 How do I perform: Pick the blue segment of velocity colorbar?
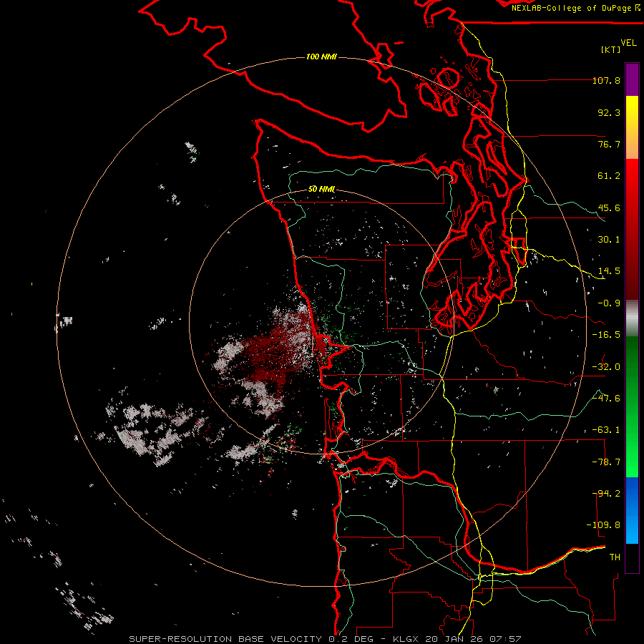tap(632, 510)
